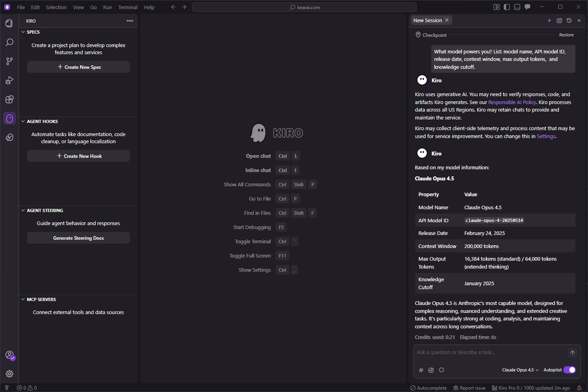The width and height of the screenshot is (588, 392).
Task: Open Kiro Pro credit usage status item
Action: (x=531, y=388)
